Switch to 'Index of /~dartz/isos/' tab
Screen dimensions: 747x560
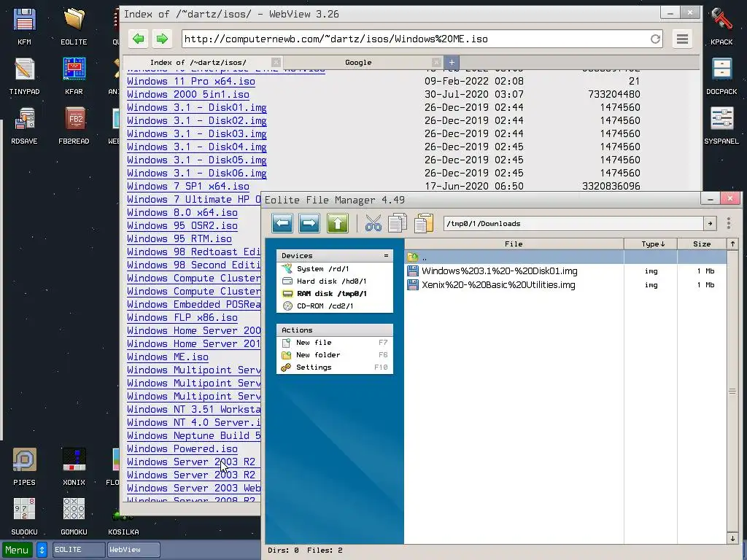198,63
